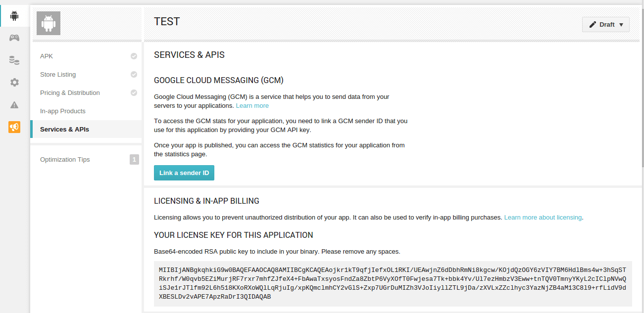Image resolution: width=644 pixels, height=313 pixels.
Task: Open the Draft status dropdown
Action: click(x=606, y=25)
